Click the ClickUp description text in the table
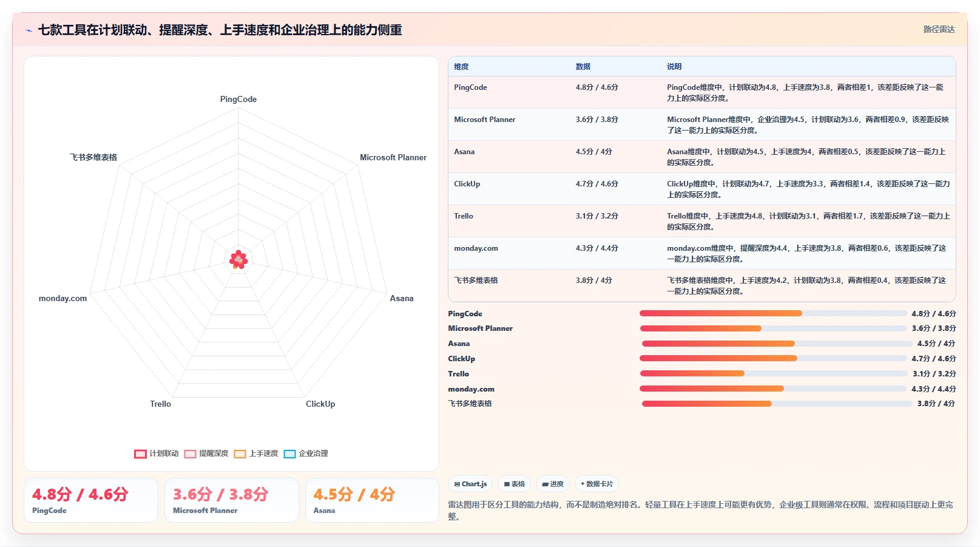Image resolution: width=980 pixels, height=547 pixels. 808,189
